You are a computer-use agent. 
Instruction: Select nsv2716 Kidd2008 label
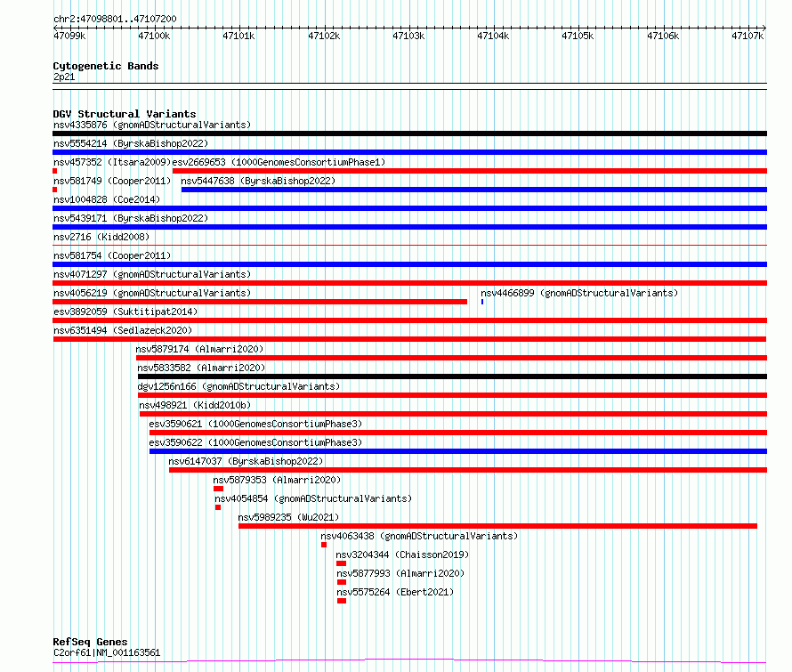[x=101, y=237]
